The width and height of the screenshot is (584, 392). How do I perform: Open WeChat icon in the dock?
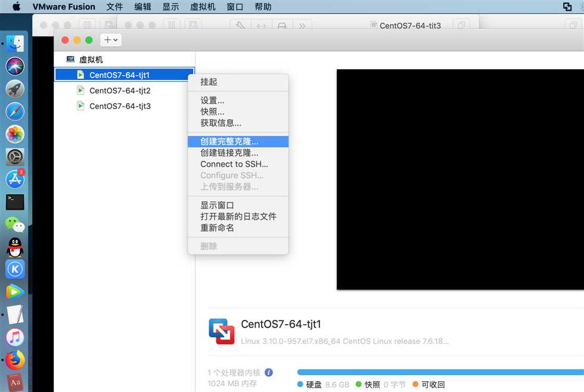coord(15,225)
